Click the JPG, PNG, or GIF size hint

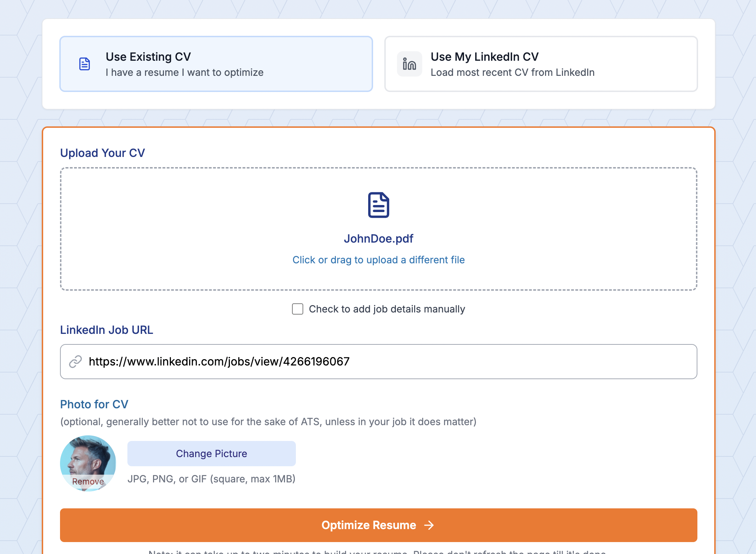pos(211,479)
